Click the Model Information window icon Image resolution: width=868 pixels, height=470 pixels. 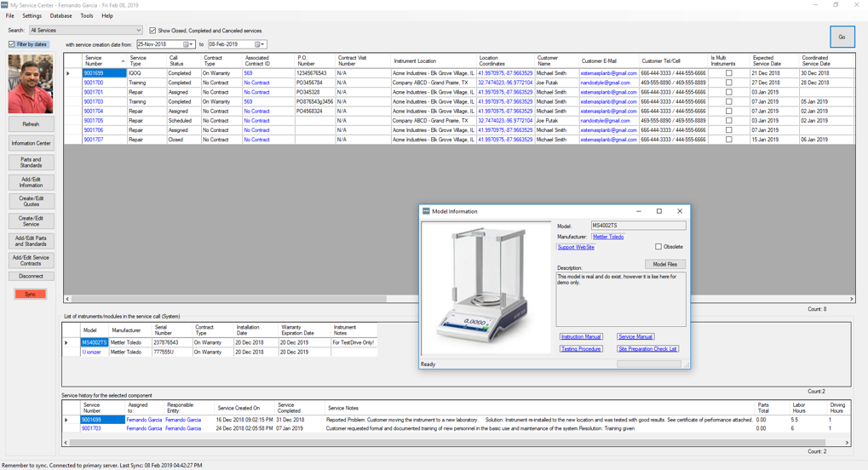pyautogui.click(x=426, y=211)
